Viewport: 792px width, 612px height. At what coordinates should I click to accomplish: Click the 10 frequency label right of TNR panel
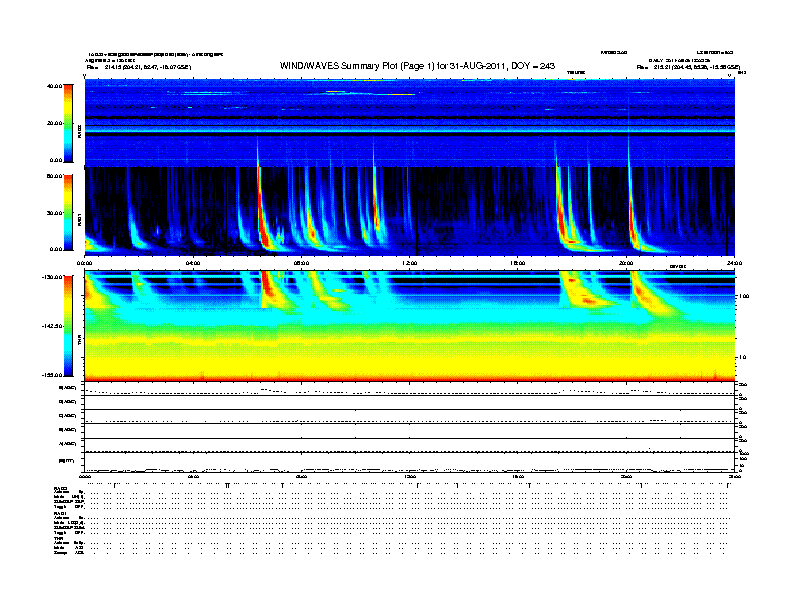pyautogui.click(x=743, y=357)
